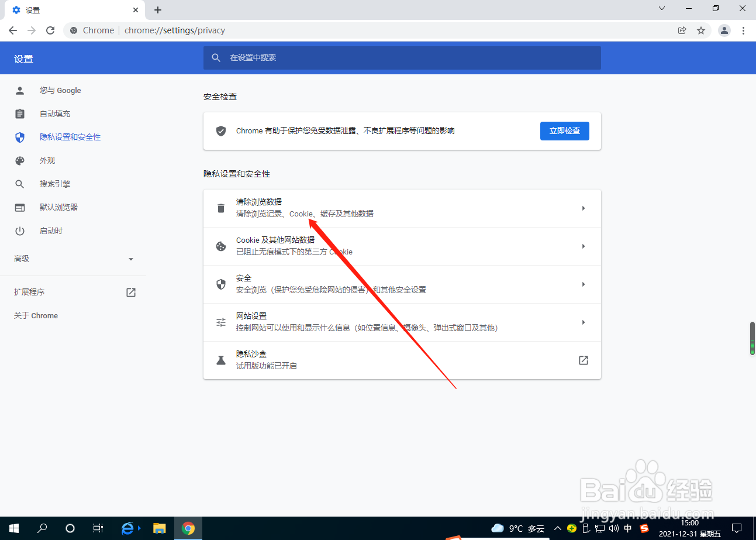This screenshot has height=540, width=756.
Task: Click the search magnifier icon in settings bar
Action: click(x=216, y=58)
